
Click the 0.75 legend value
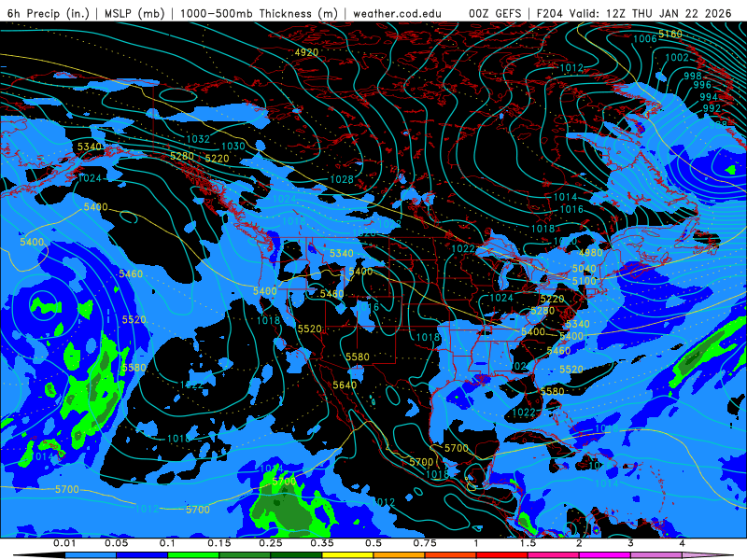[x=425, y=543]
